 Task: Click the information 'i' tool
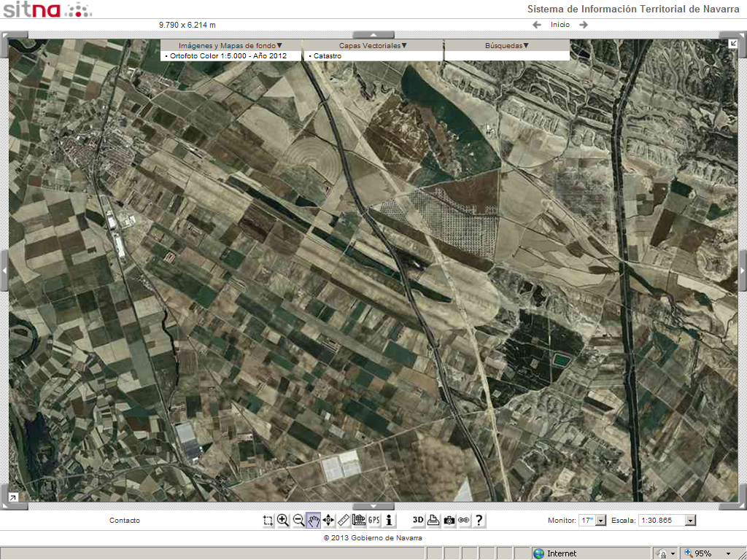click(390, 520)
